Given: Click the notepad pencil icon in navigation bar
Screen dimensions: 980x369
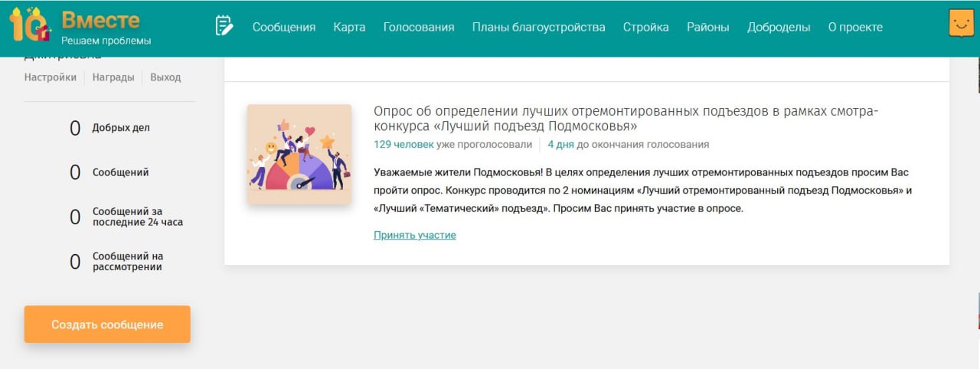Looking at the screenshot, I should pos(224,27).
